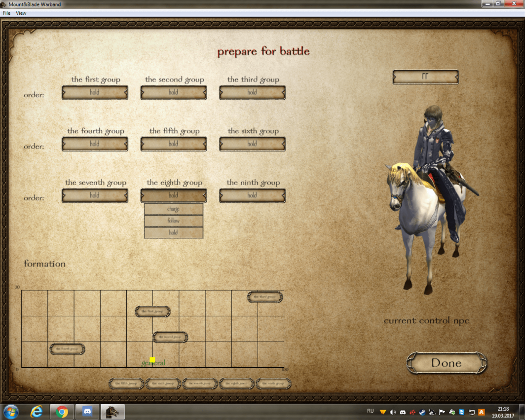Open Google Chrome from the taskbar
Screen dimensions: 525x420
[62, 411]
